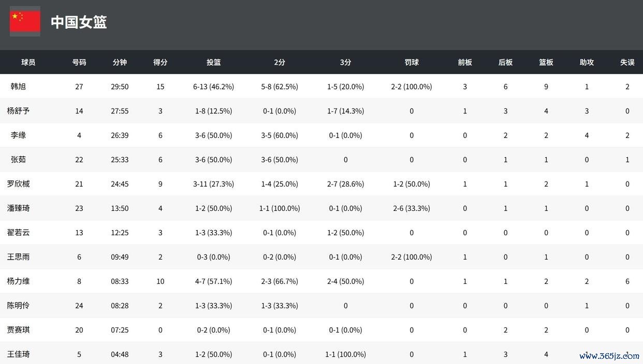Click player 王佳琦 in last row

[18, 354]
